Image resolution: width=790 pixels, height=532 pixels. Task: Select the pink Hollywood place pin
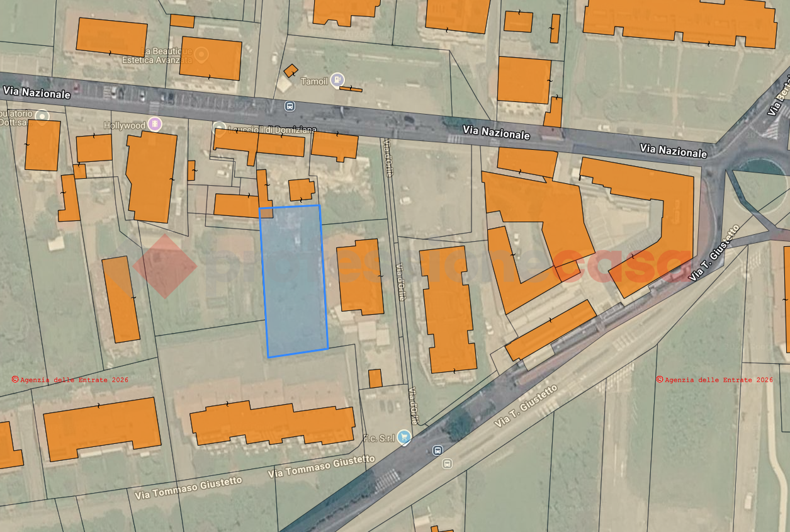(155, 125)
